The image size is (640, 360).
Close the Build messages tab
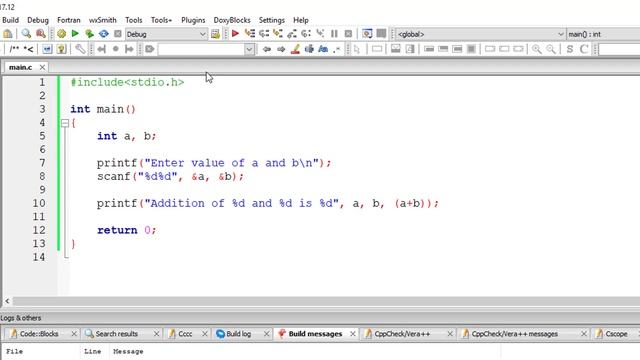point(353,334)
